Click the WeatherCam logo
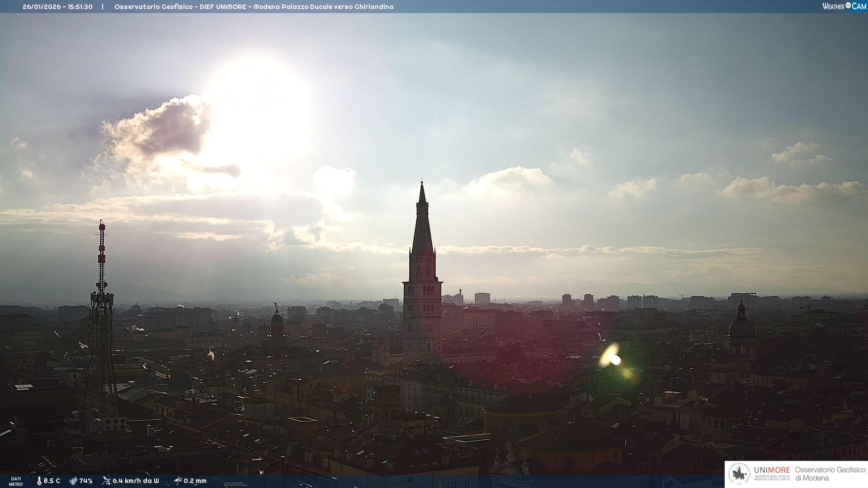 (844, 6)
